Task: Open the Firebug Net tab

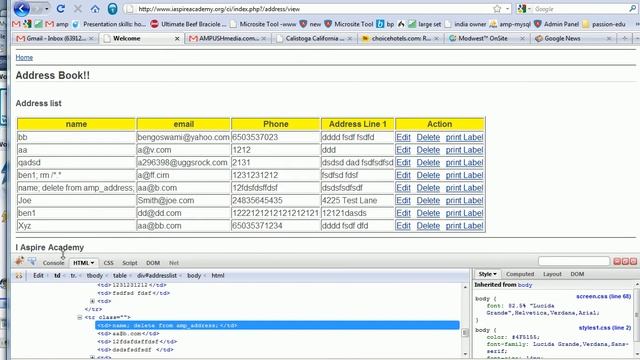Action: pos(174,263)
